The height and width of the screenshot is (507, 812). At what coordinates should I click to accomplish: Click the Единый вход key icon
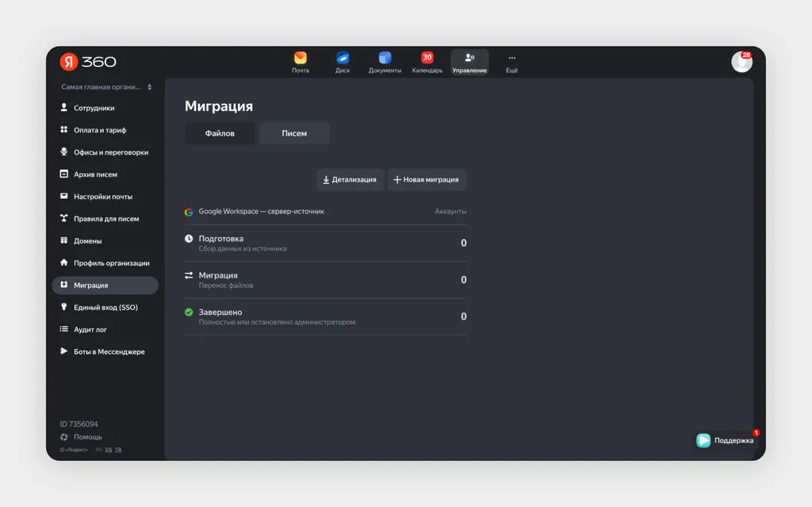(63, 307)
